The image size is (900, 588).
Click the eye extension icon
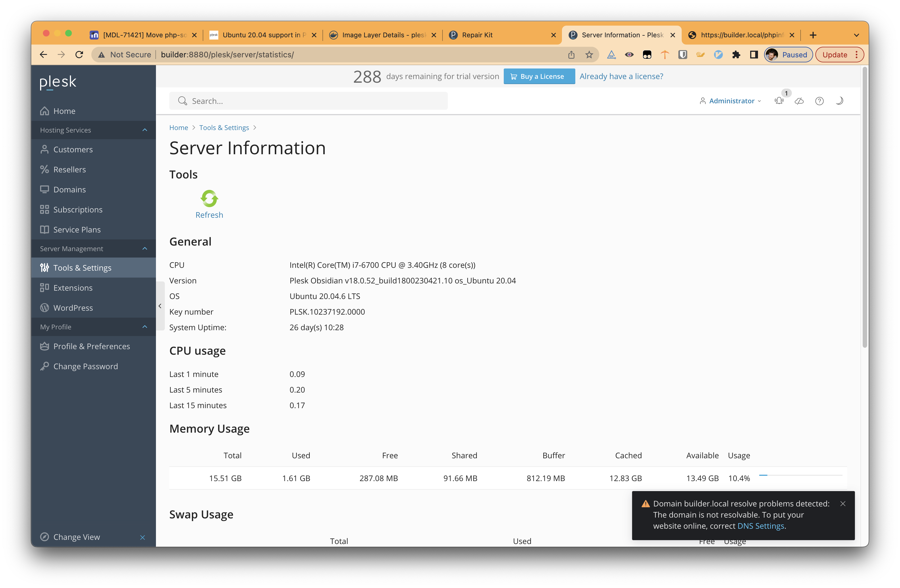coord(629,55)
